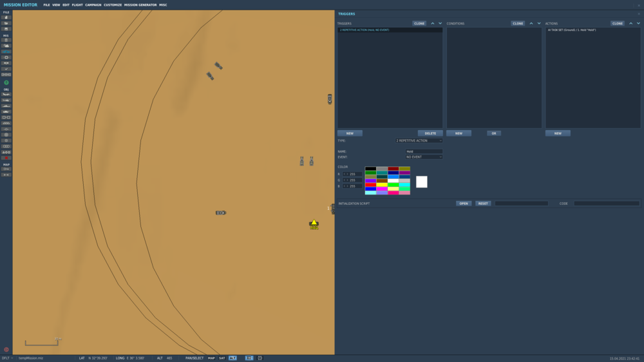Select the ground vehicle placement icon
The image size is (644, 362).
[x=6, y=112]
